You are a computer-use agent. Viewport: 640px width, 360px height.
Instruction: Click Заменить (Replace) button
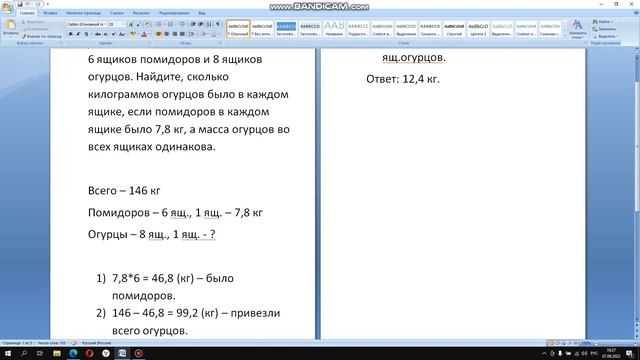click(x=604, y=29)
